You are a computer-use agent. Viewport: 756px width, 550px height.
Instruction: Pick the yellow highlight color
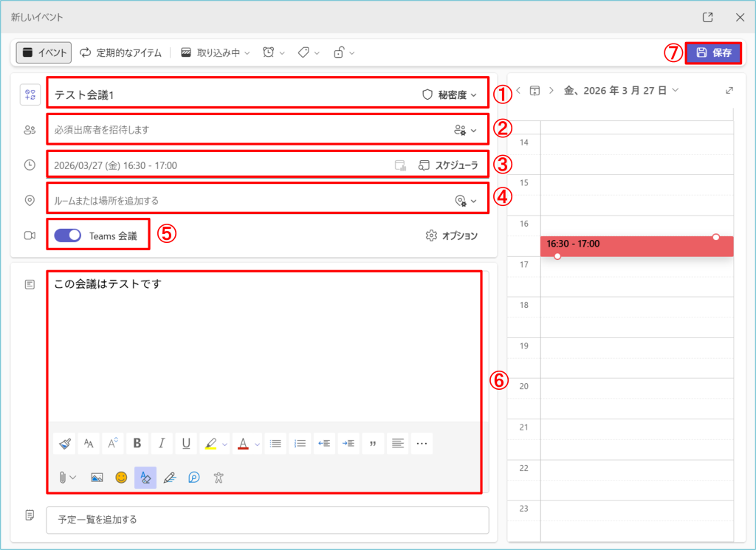coord(210,444)
